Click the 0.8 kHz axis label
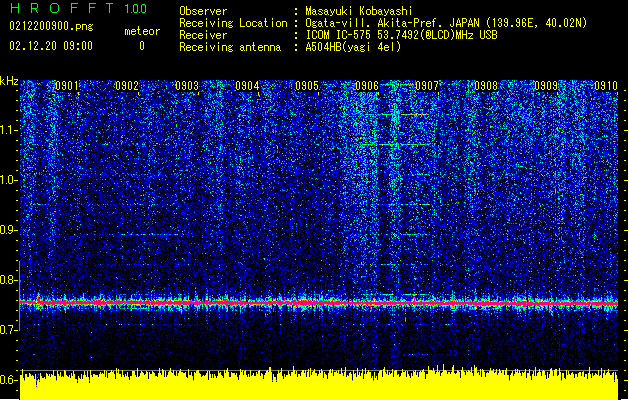 pyautogui.click(x=9, y=280)
